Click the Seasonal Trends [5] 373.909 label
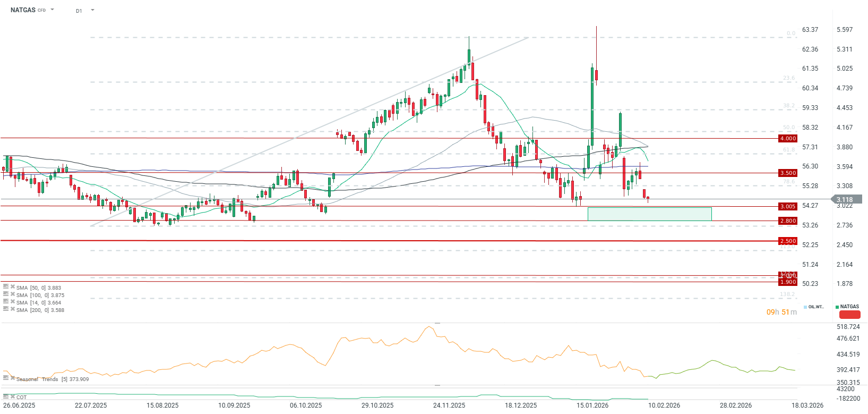 pos(53,379)
